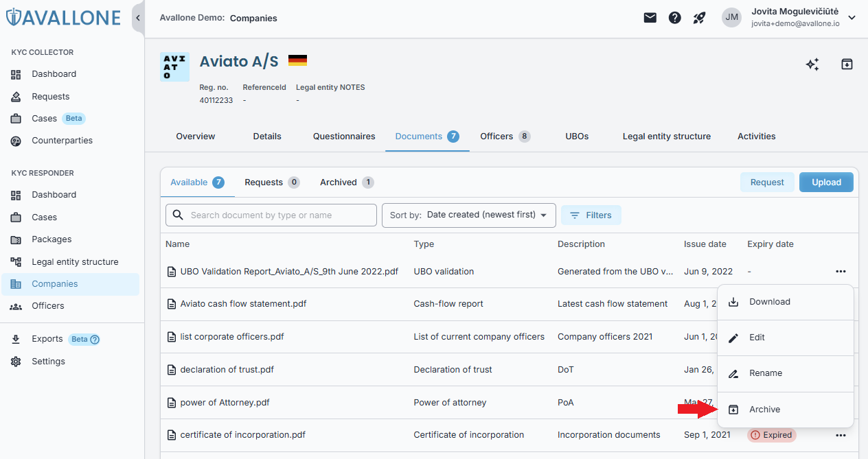
Task: Switch to Activities tab
Action: [757, 137]
